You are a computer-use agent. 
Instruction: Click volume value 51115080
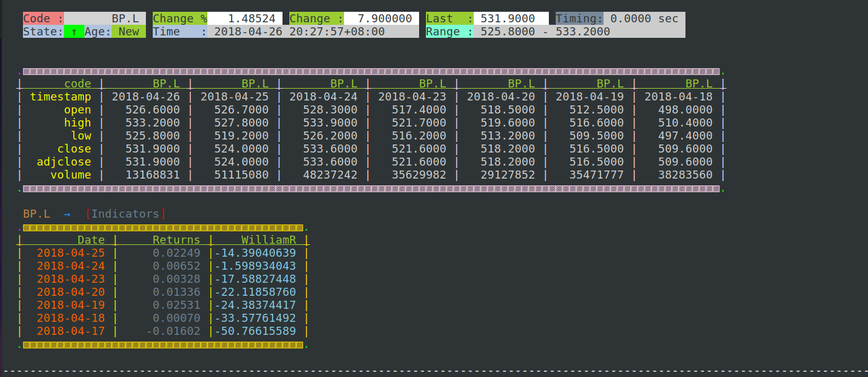click(242, 175)
